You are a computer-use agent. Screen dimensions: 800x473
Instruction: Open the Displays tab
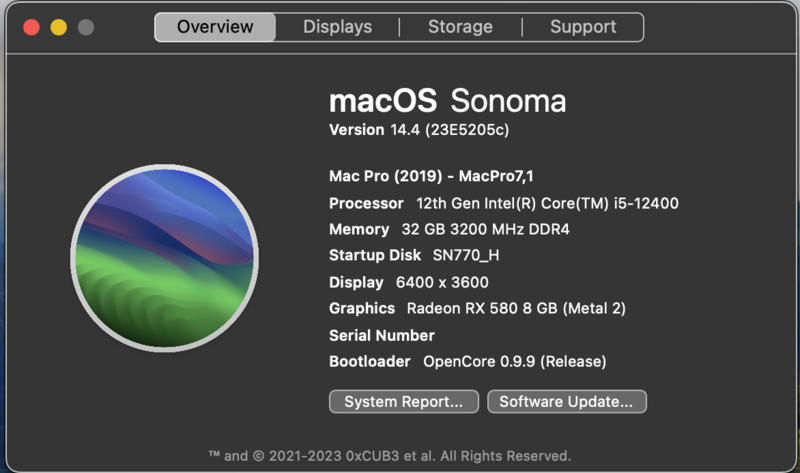[x=337, y=27]
